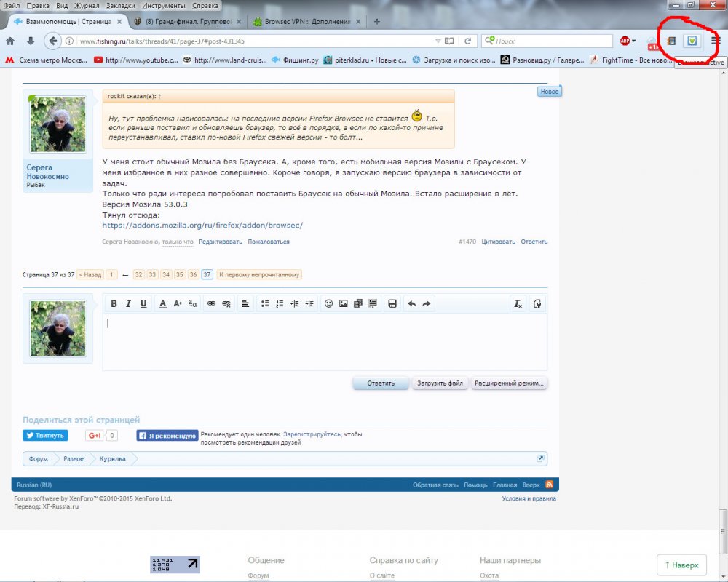Open the Закладки menu in menu bar
Viewport: 728px width, 582px height.
click(119, 5)
